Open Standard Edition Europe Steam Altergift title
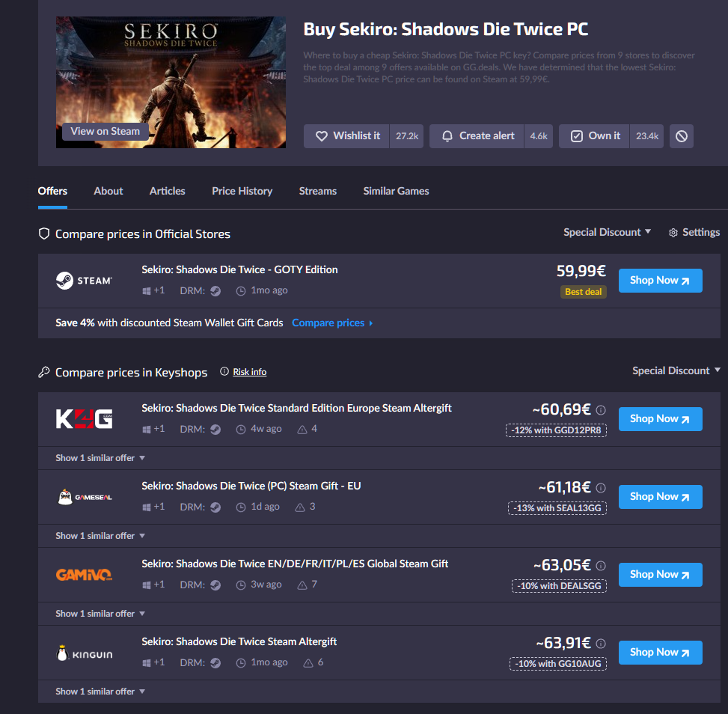This screenshot has width=728, height=714. (297, 408)
